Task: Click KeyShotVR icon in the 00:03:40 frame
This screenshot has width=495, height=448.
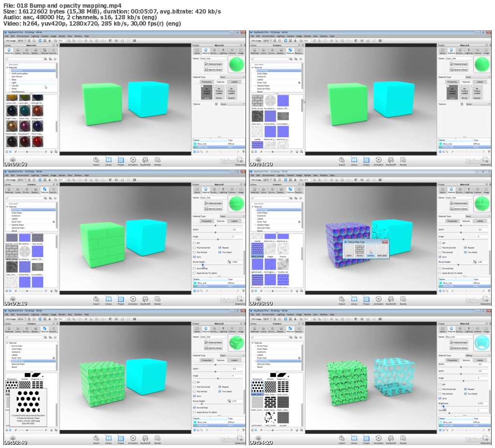Action: click(145, 438)
